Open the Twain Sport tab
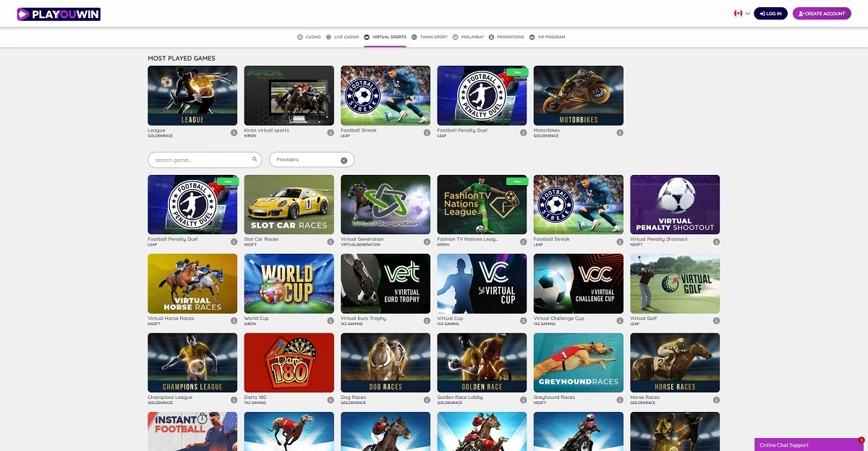The width and height of the screenshot is (868, 451). (430, 37)
